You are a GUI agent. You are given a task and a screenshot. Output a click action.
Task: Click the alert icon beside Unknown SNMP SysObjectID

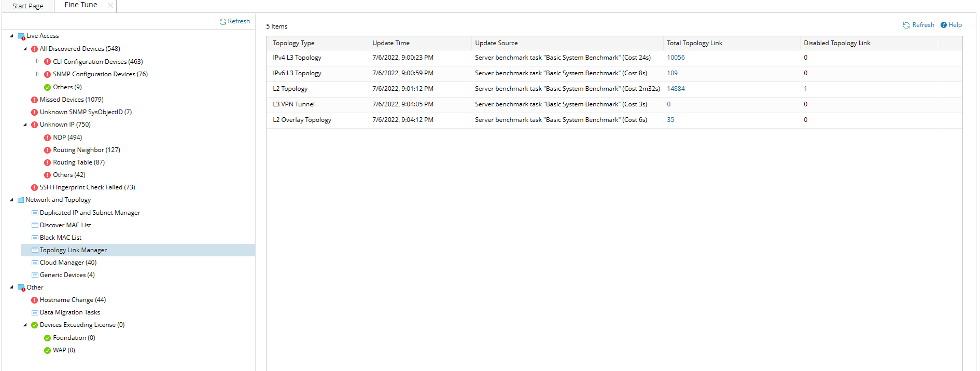34,112
